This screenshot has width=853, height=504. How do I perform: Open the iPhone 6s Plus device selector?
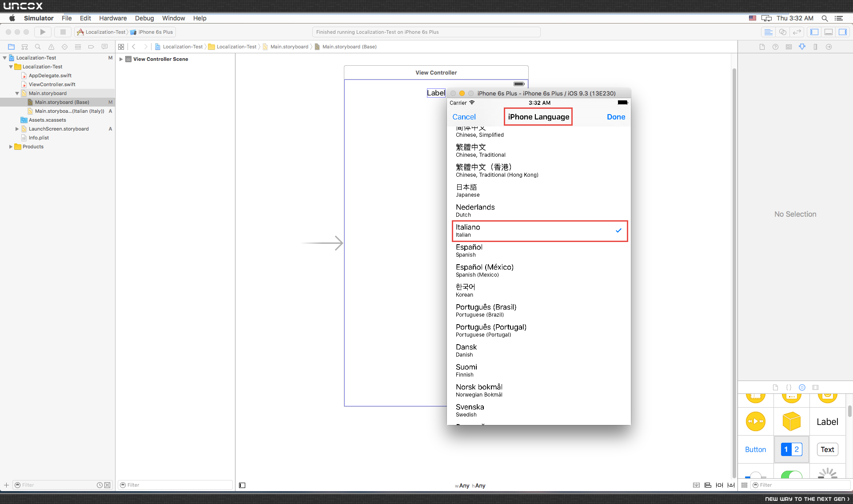point(152,32)
